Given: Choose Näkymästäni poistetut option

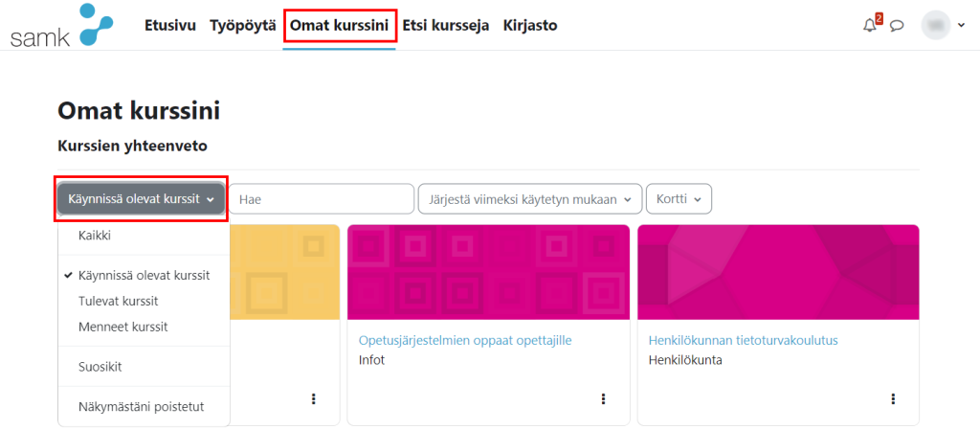Looking at the screenshot, I should [144, 407].
